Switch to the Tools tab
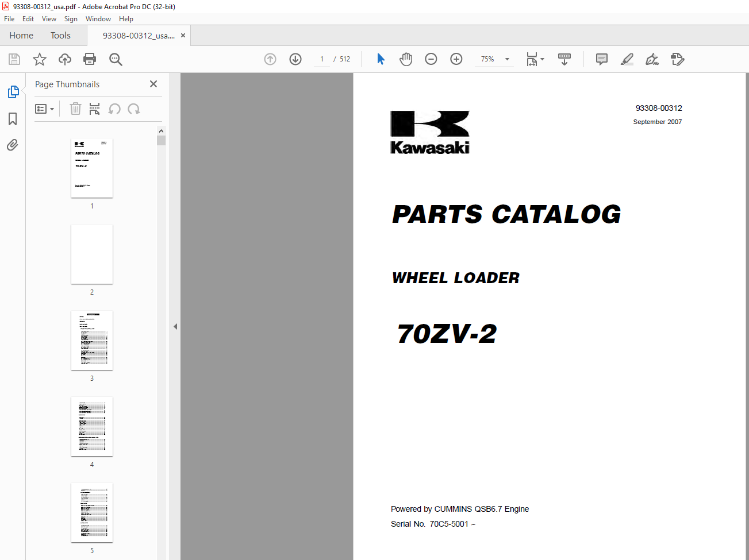Image resolution: width=749 pixels, height=560 pixels. coord(60,36)
